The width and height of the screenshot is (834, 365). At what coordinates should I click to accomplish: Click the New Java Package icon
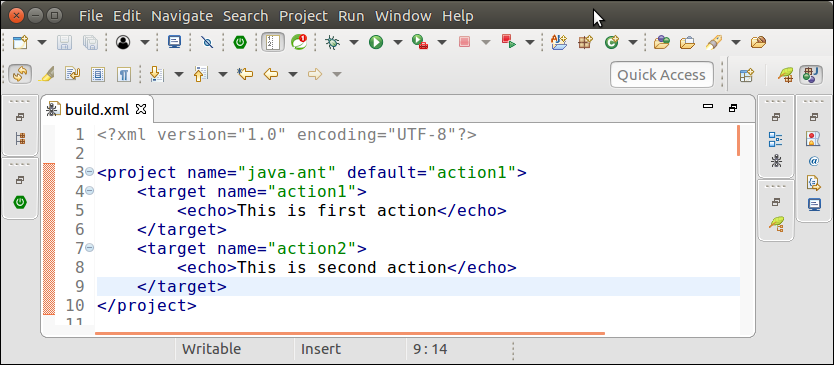pyautogui.click(x=586, y=42)
